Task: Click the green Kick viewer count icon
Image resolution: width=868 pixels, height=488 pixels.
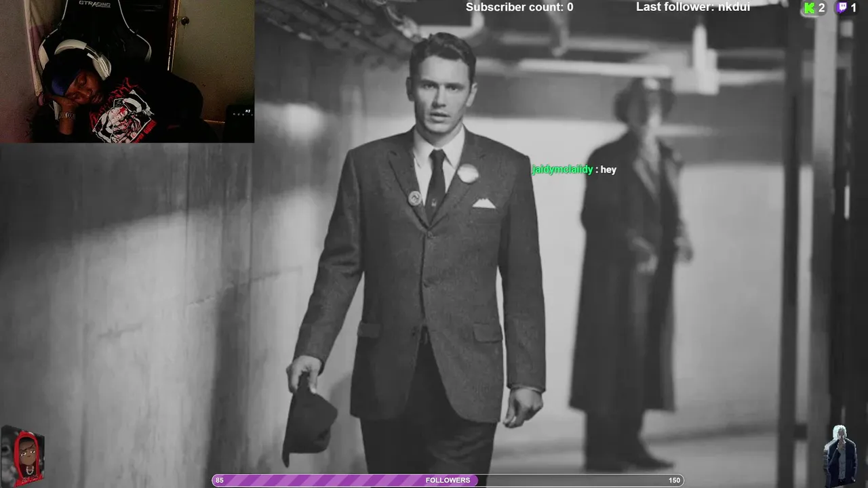Action: point(809,8)
